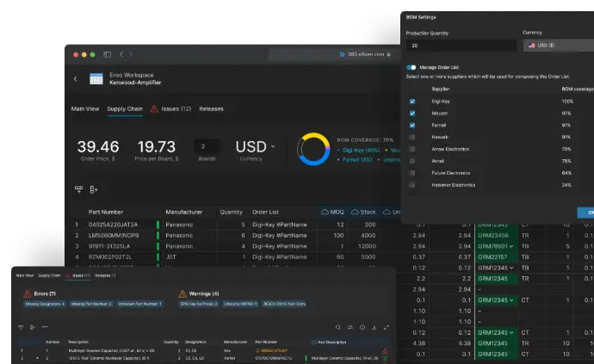
Task: Toggle the browser sidebar icon in title bar
Action: pos(108,54)
